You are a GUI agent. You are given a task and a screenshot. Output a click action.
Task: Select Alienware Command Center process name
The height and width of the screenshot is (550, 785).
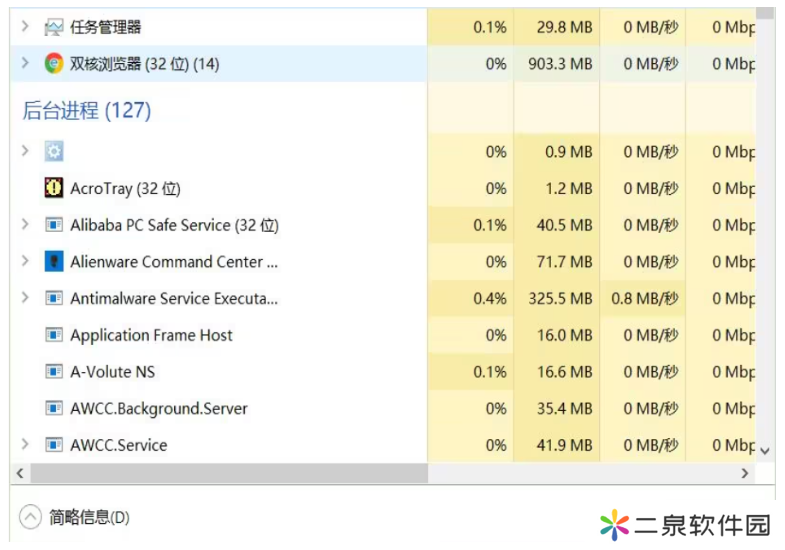coord(174,262)
